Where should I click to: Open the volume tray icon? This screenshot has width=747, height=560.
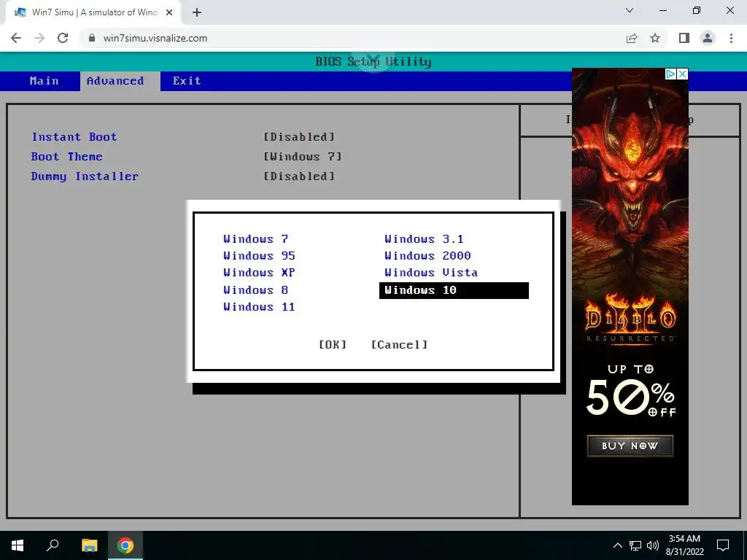[x=653, y=545]
